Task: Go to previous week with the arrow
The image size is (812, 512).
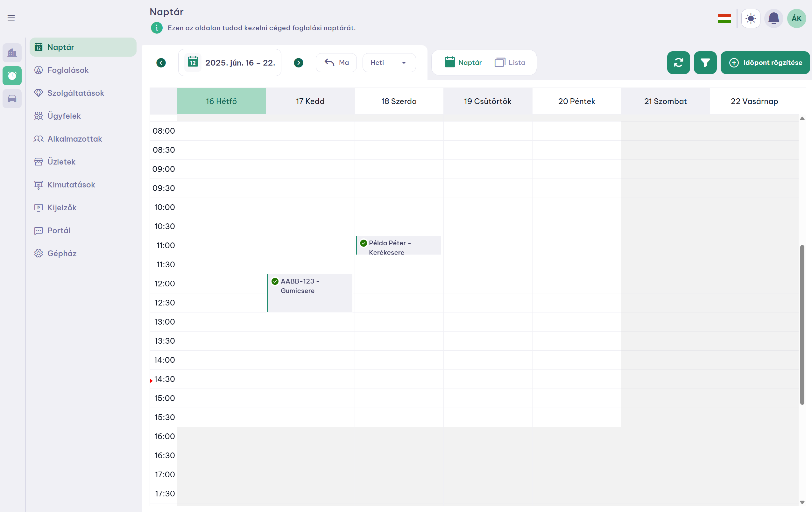Action: (161, 62)
